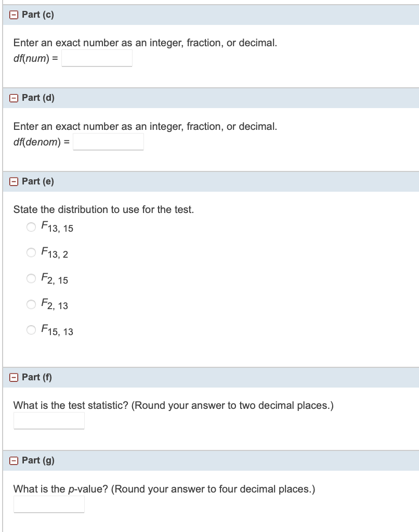Image resolution: width=419 pixels, height=532 pixels.
Task: Click the p-value answer box
Action: coord(49,504)
